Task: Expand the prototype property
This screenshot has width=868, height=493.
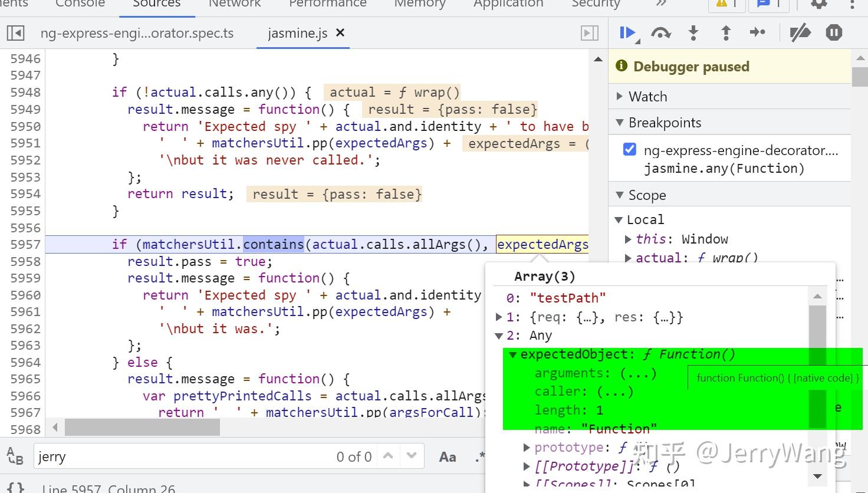Action: point(527,448)
